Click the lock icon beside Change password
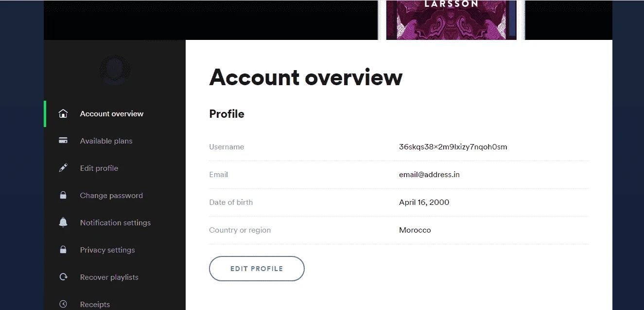644x310 pixels. [63, 195]
